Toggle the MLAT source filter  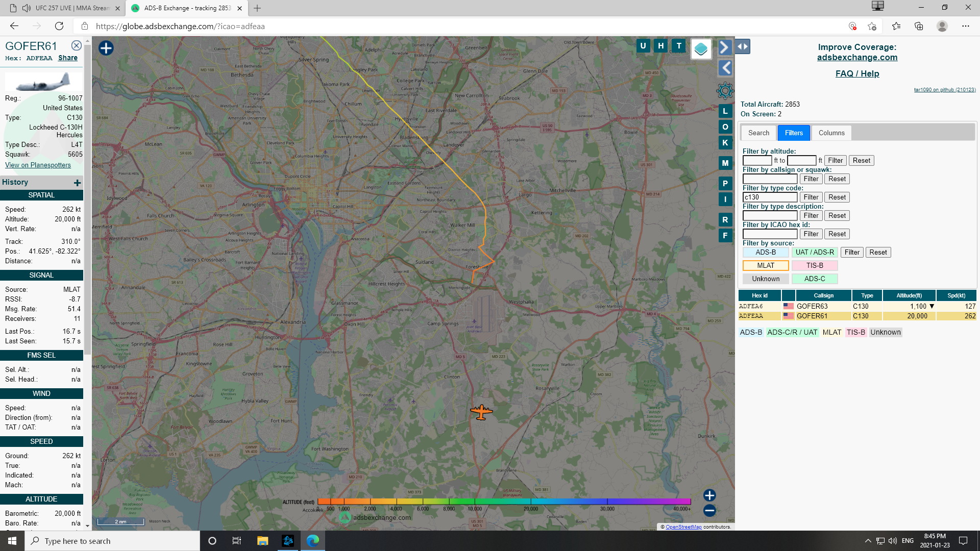(766, 266)
